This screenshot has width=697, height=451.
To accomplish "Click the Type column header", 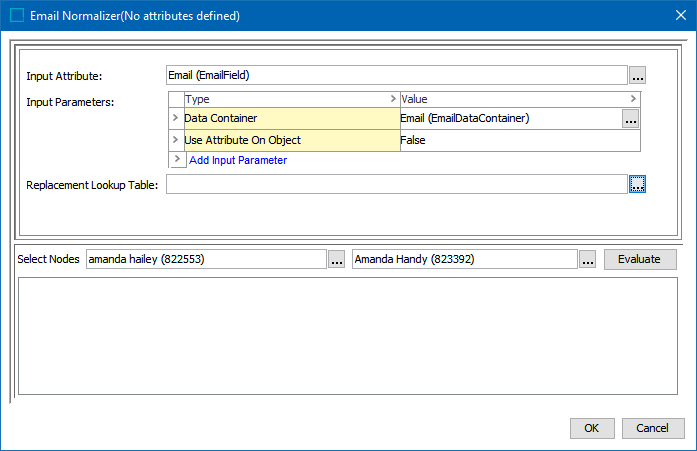I will 290,99.
